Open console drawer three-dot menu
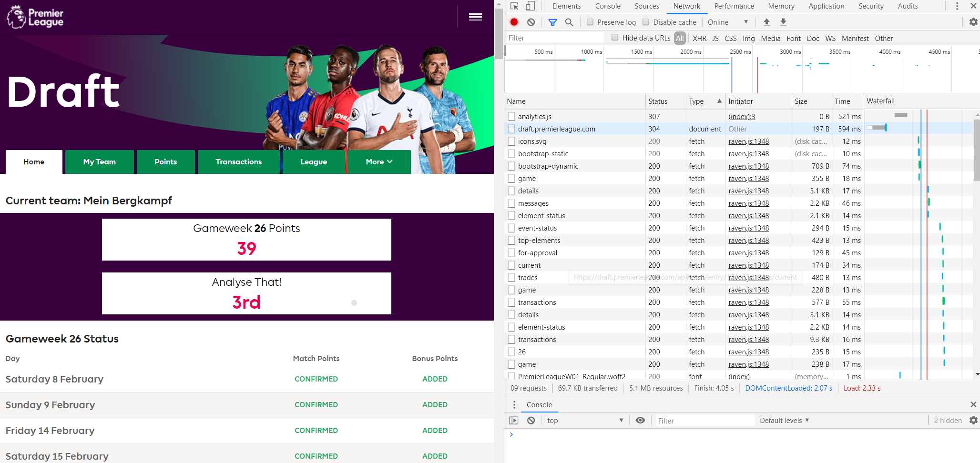The image size is (980, 463). 514,404
